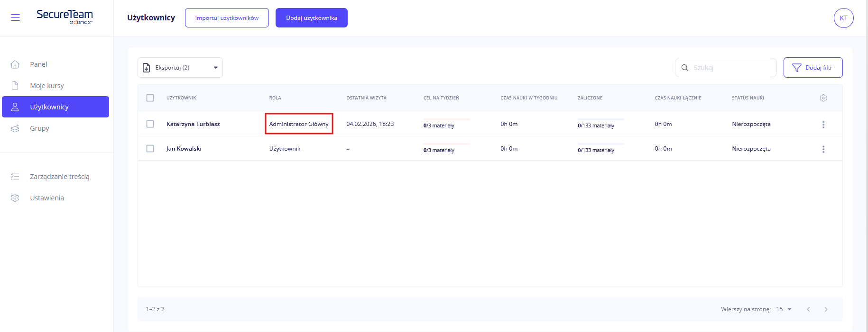Toggle the hamburger menu icon
This screenshot has width=868, height=332.
click(x=15, y=18)
